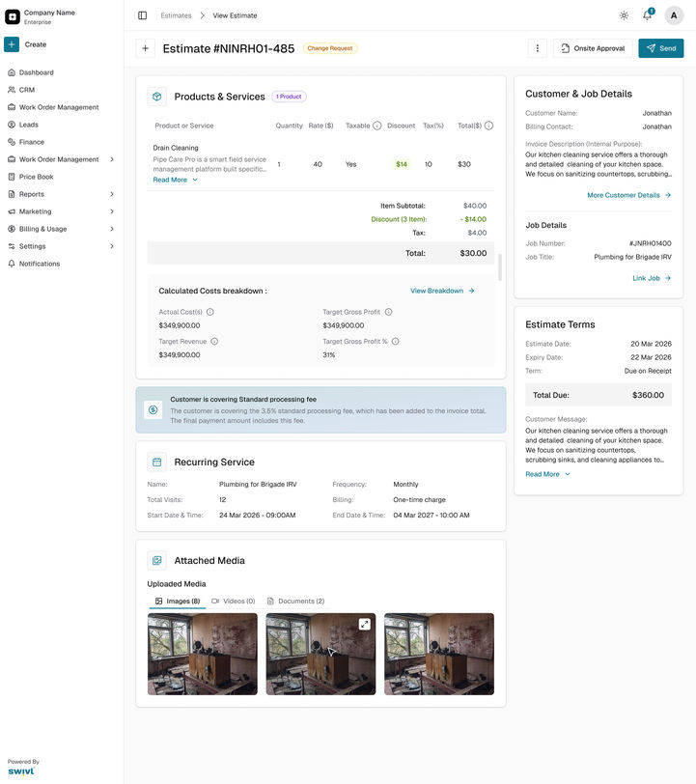Click the Marketing megaphone icon
Image resolution: width=696 pixels, height=784 pixels.
point(12,211)
